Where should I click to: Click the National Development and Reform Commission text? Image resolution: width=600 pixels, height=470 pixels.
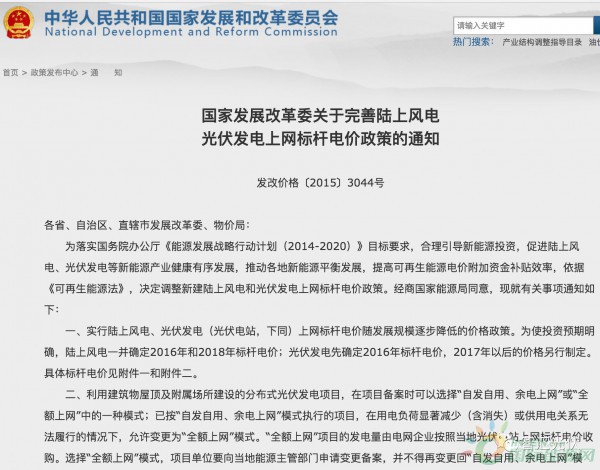tap(191, 32)
